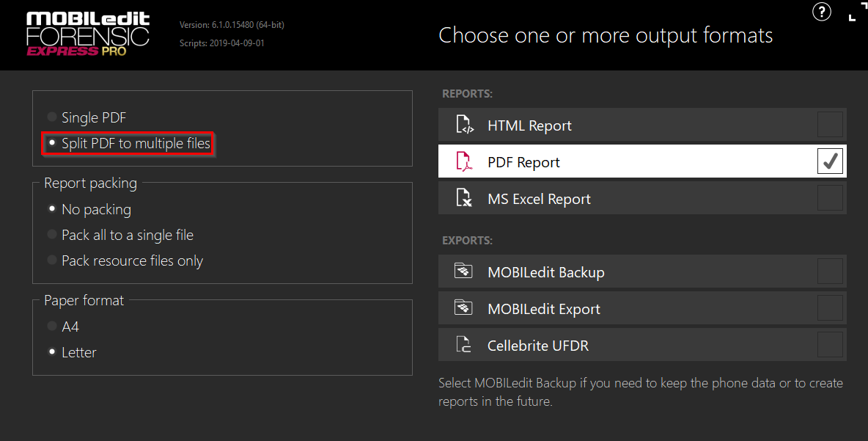
Task: Tick the MOBILedit Export checkbox
Action: pyautogui.click(x=830, y=308)
